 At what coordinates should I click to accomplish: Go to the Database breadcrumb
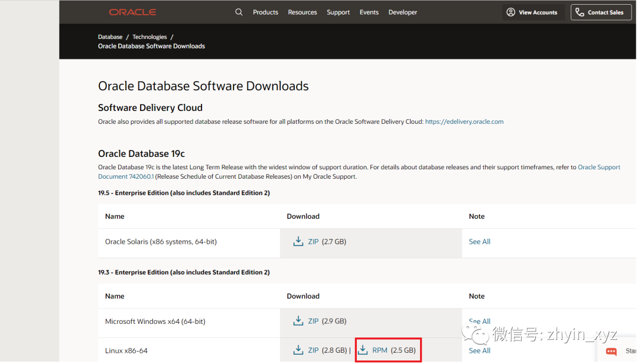coord(110,37)
